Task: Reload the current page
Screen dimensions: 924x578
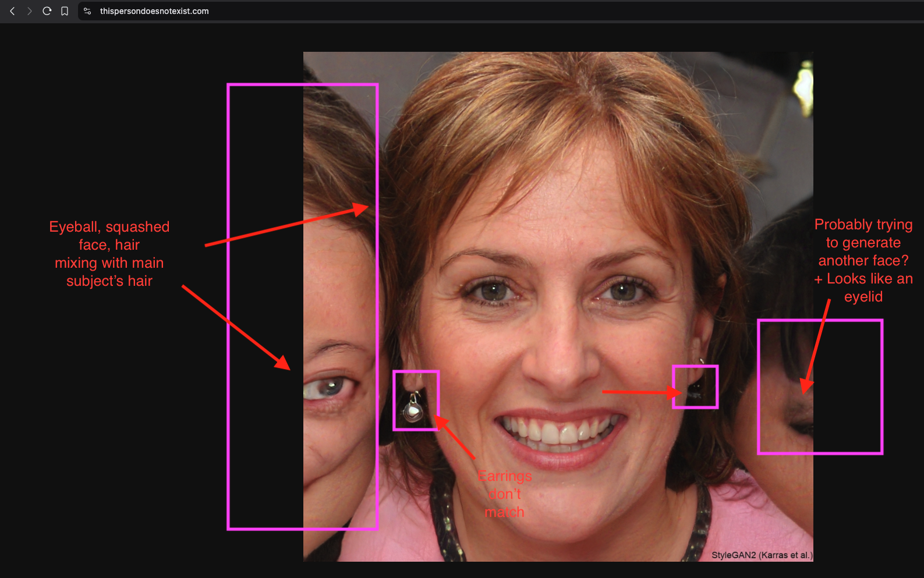Action: click(47, 11)
